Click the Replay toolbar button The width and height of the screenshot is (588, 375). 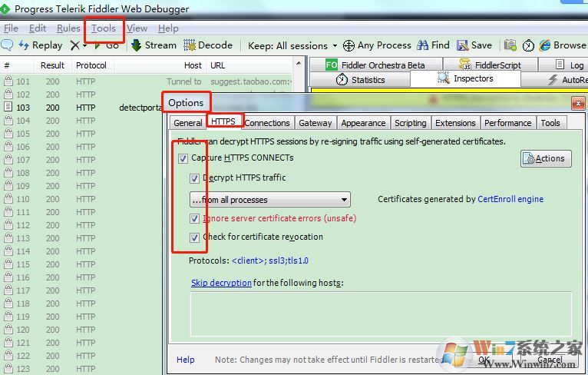[x=40, y=45]
